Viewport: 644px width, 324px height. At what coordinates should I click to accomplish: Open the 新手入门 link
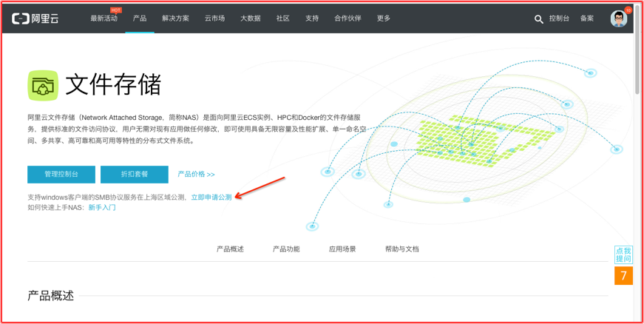(102, 207)
